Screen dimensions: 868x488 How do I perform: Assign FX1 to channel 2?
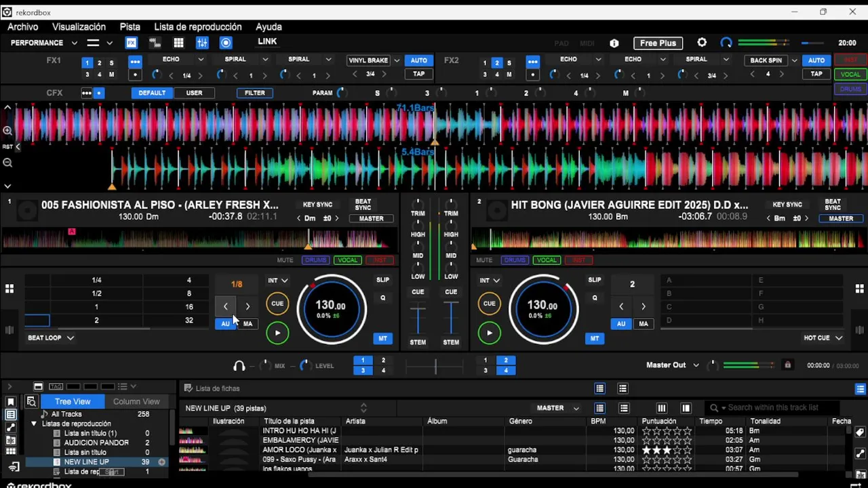click(99, 63)
